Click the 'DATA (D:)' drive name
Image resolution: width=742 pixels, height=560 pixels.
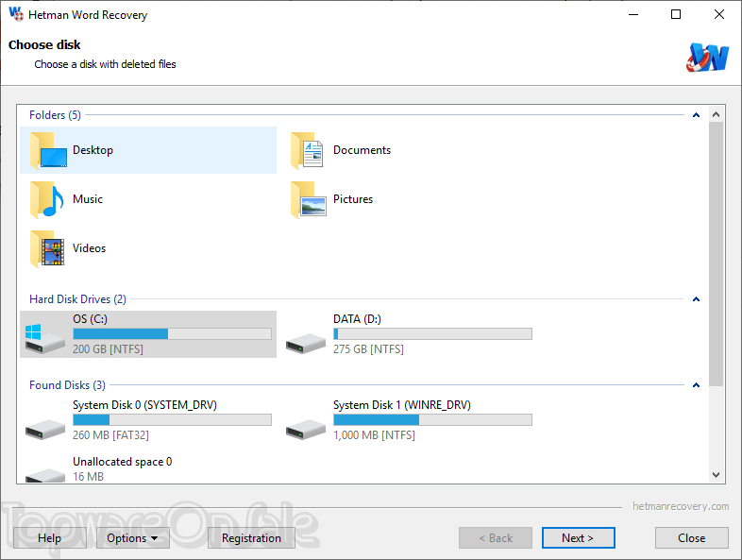(357, 319)
